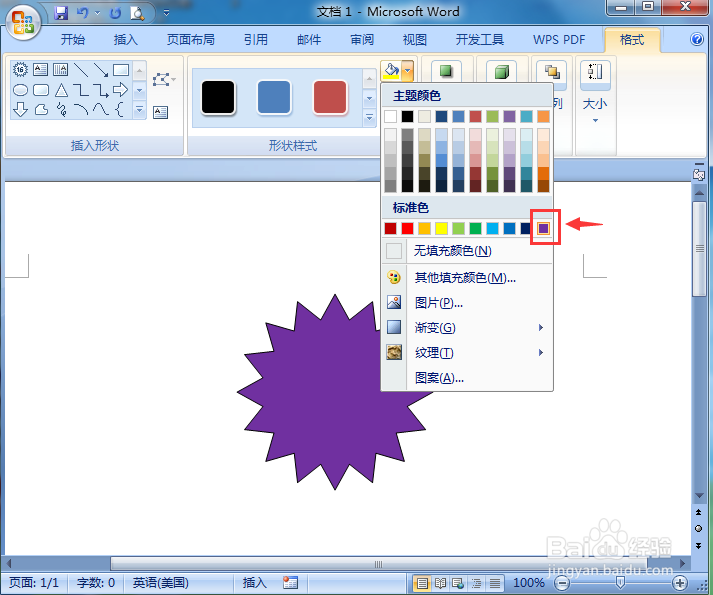Click the shape fill paint bucket
This screenshot has height=595, width=713.
pos(392,71)
